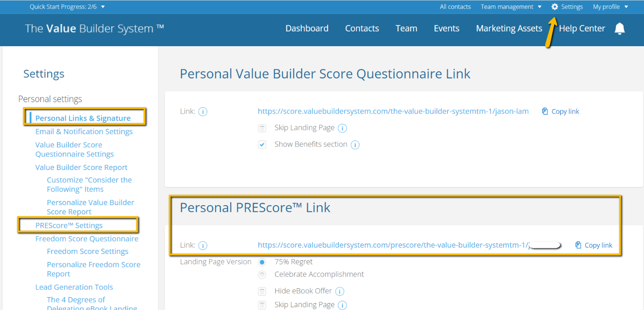Tick Skip Landing Page checkbox under PREScore Link
This screenshot has height=310, width=644.
pyautogui.click(x=262, y=305)
